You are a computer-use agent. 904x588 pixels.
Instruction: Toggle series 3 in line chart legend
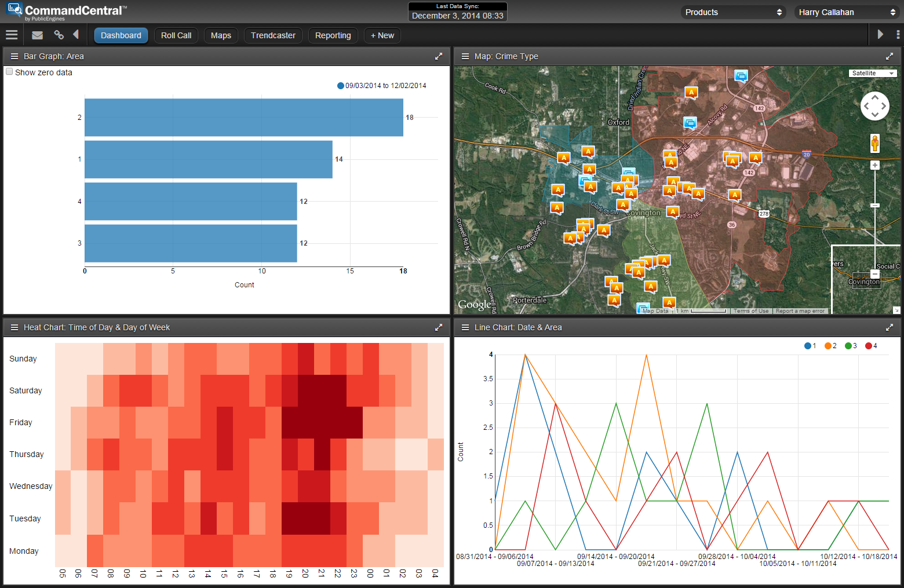click(851, 346)
